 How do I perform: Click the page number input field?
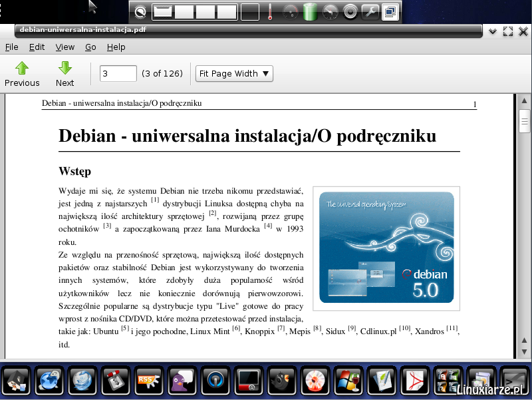(x=118, y=73)
